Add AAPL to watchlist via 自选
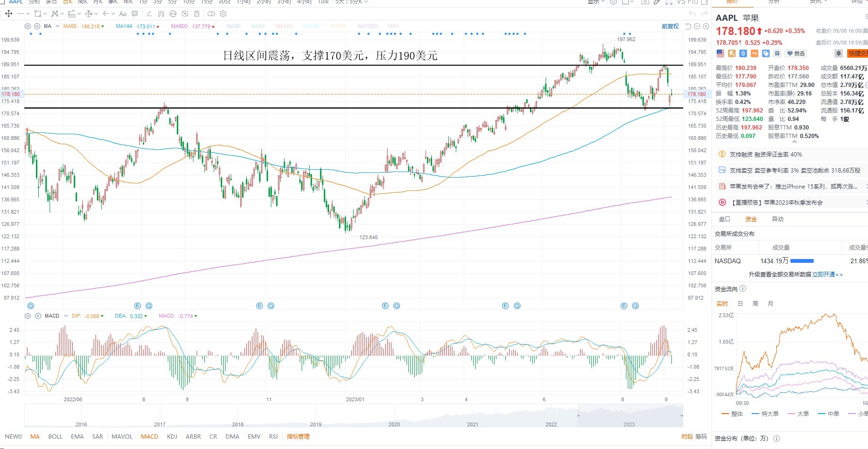This screenshot has width=868, height=449. pos(796,53)
